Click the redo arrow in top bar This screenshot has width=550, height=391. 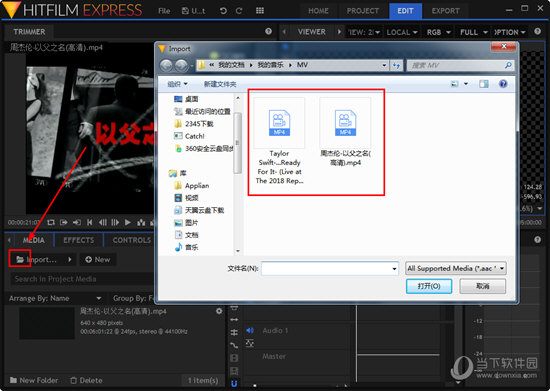pyautogui.click(x=239, y=11)
